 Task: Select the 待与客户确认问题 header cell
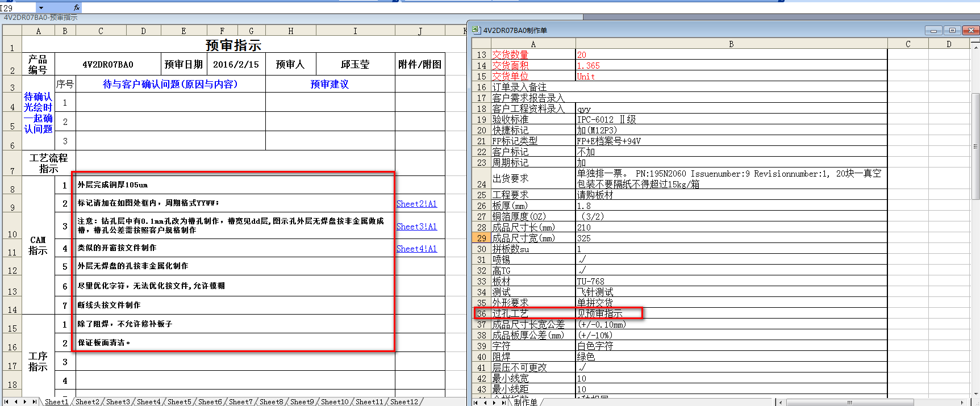(x=170, y=84)
